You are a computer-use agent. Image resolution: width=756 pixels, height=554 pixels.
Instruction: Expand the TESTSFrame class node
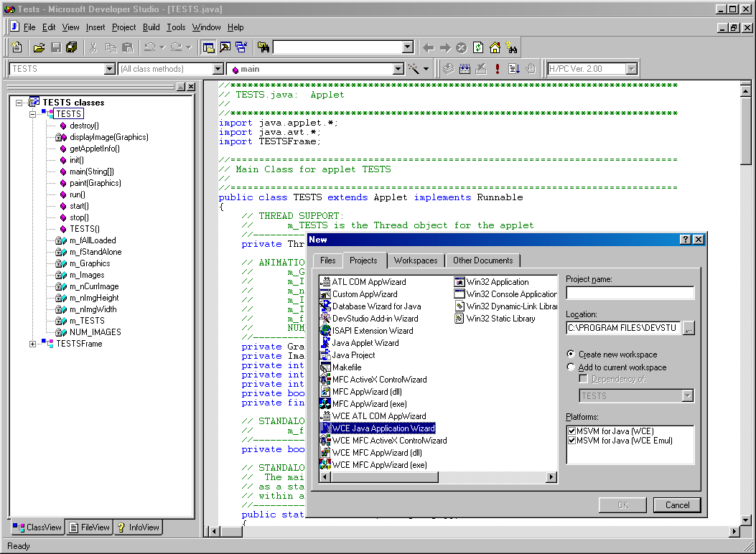pyautogui.click(x=33, y=344)
